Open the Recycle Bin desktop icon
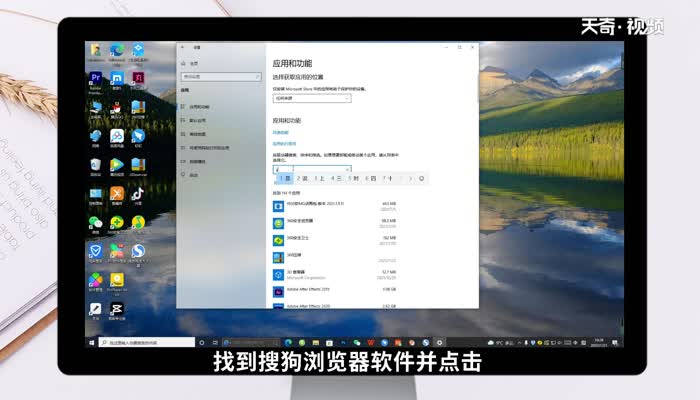700x400 pixels. point(96,167)
